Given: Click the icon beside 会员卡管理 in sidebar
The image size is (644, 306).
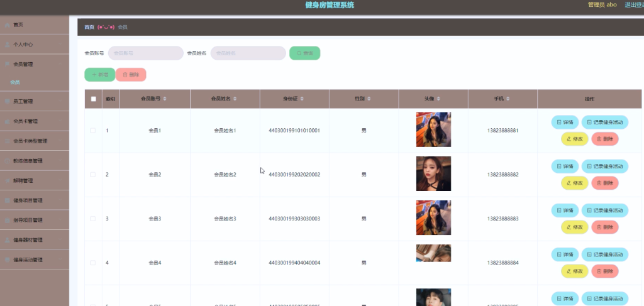Looking at the screenshot, I should [x=8, y=121].
